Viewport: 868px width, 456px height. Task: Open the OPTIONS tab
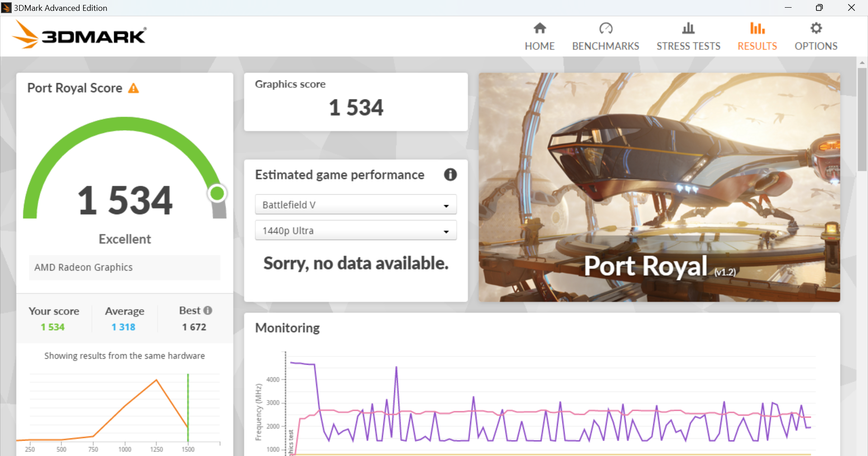[x=816, y=37]
